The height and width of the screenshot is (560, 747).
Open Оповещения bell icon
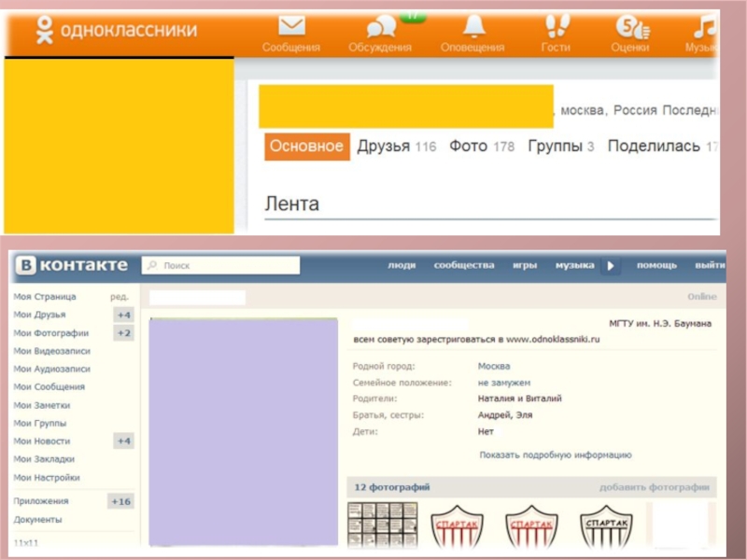[x=473, y=26]
